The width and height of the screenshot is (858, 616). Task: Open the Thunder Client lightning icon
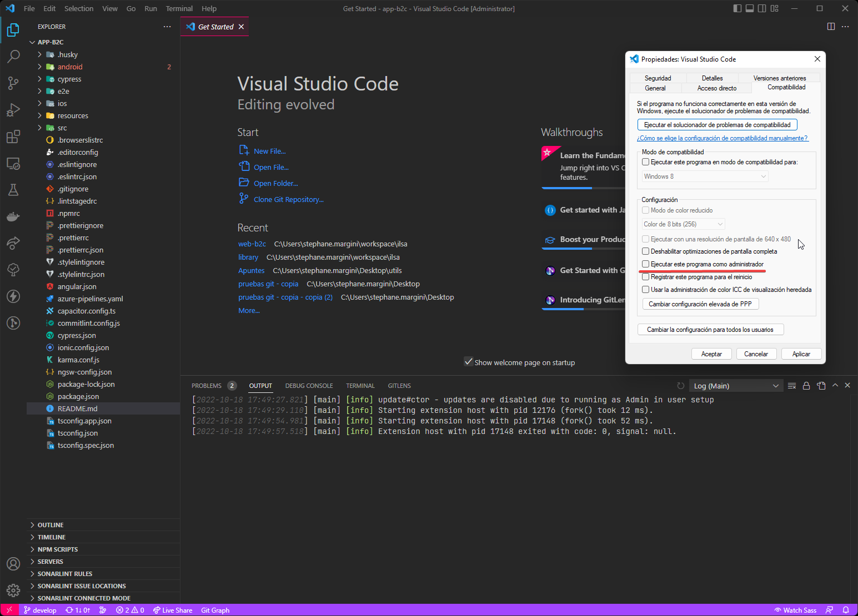click(13, 296)
